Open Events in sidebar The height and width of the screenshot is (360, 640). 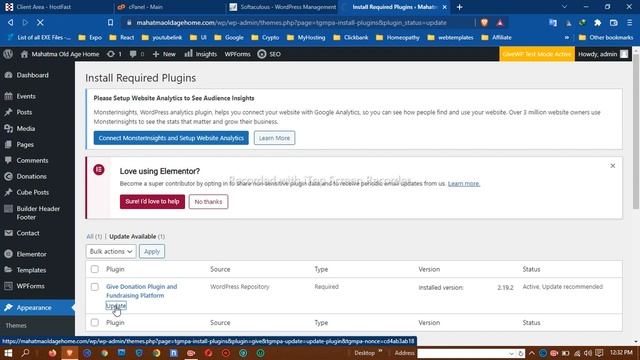(x=26, y=96)
